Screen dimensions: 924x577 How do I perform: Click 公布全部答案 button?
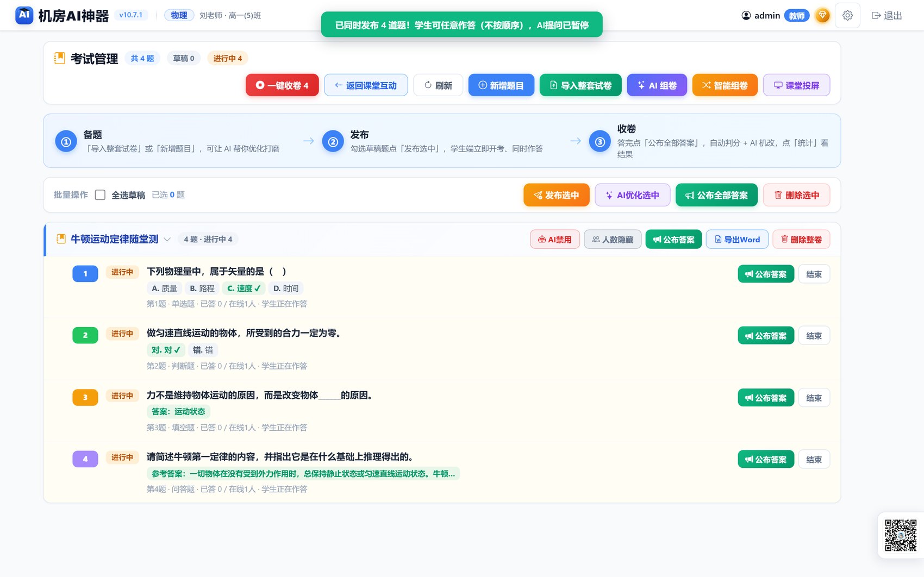[716, 195]
